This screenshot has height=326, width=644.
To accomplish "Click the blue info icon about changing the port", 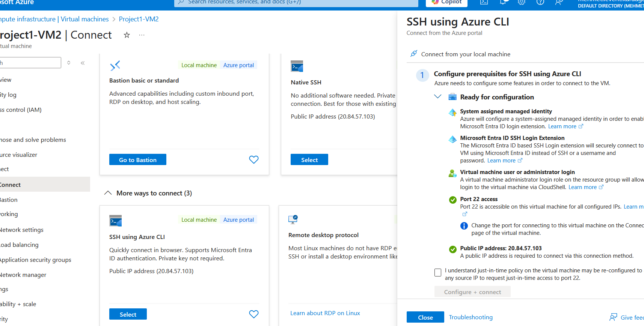I will point(464,226).
